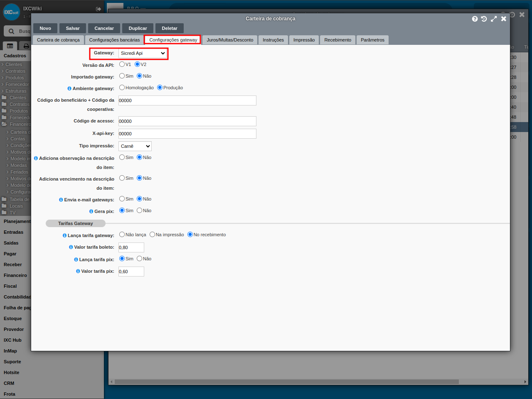Select Não lança tarifa option
This screenshot has width=532, height=399.
(x=122, y=235)
